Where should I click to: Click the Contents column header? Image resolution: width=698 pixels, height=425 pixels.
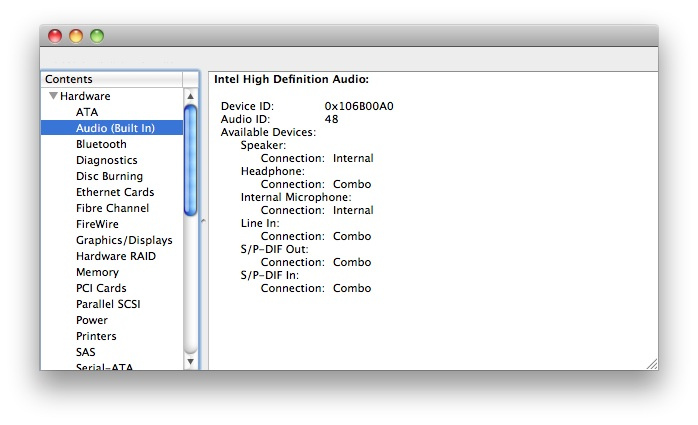click(112, 79)
